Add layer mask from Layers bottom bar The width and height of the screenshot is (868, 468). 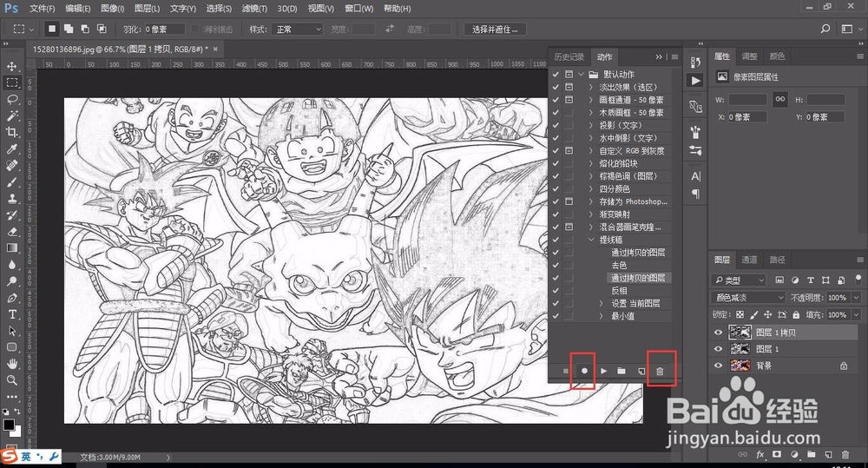tap(777, 455)
